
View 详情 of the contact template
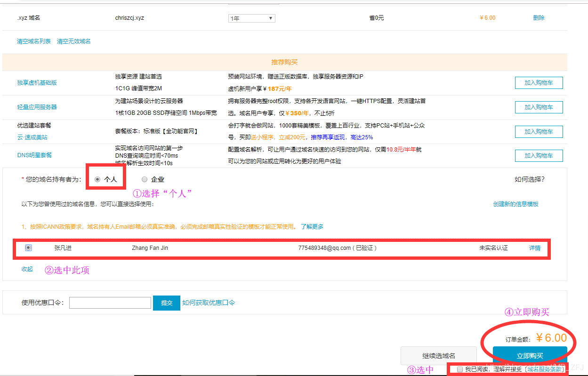tap(535, 247)
